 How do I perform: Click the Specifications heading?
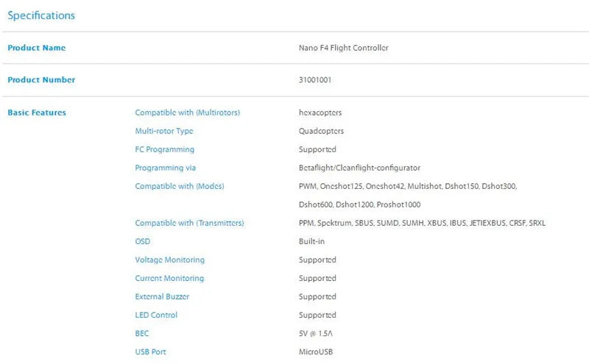coord(41,15)
